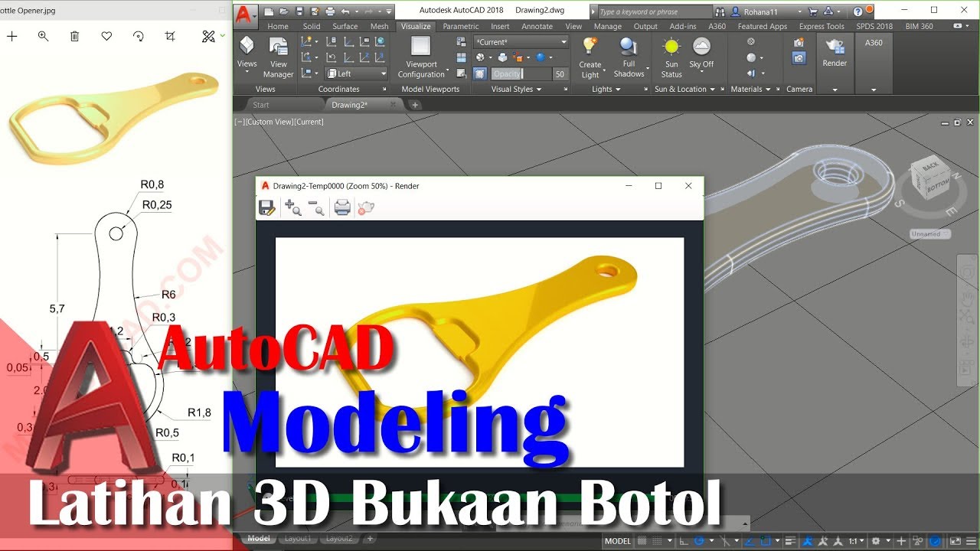This screenshot has width=980, height=551.
Task: Switch to the Start document tab
Action: click(261, 105)
